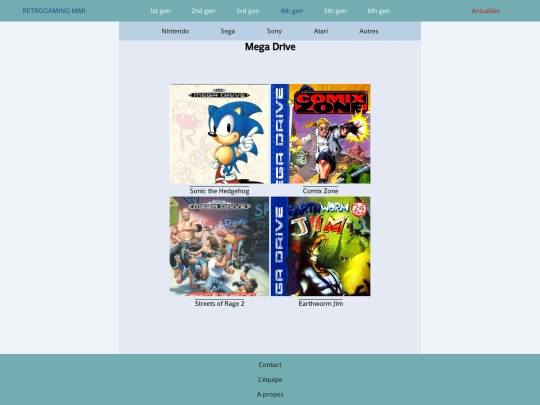Viewport: 540px width, 405px height.
Task: Open the 2nd gen menu item
Action: pos(203,11)
